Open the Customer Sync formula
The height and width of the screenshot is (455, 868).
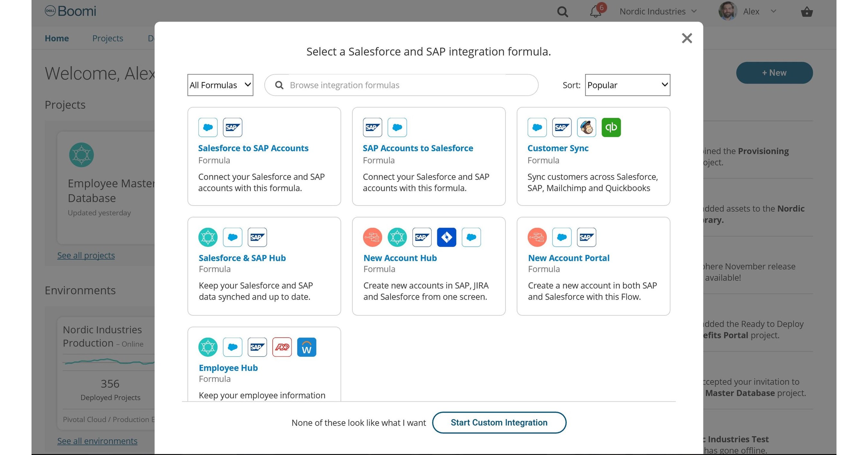click(558, 148)
